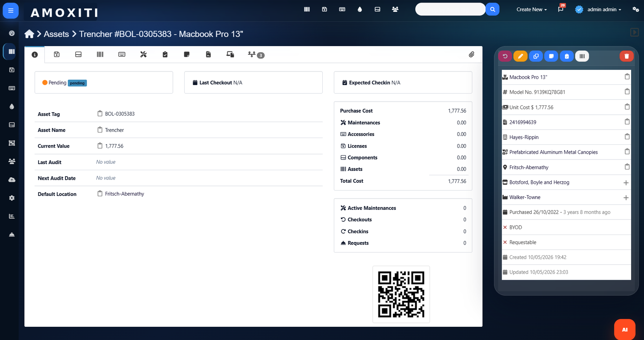This screenshot has height=340, width=644.
Task: Select the People icon in the sidebar
Action: point(12,161)
